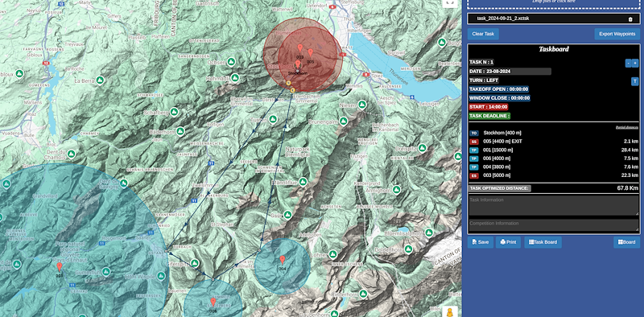
Task: Toggle fullscreen map view icon
Action: (450, 2)
